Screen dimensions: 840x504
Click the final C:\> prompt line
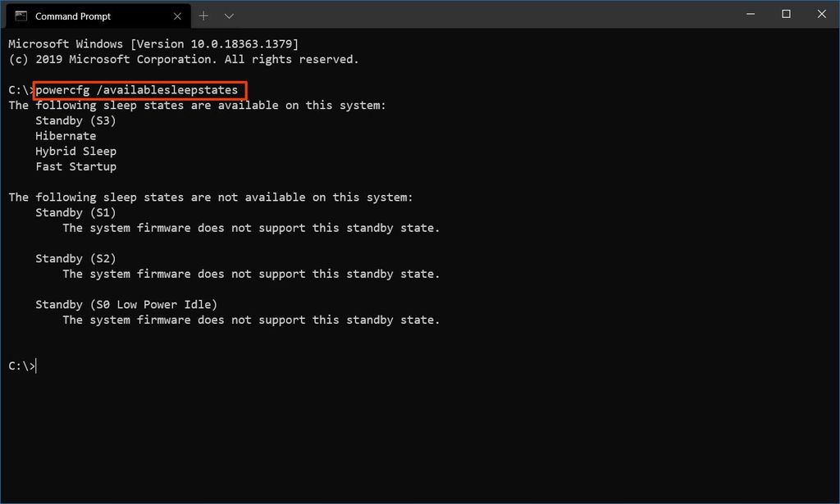pos(22,366)
